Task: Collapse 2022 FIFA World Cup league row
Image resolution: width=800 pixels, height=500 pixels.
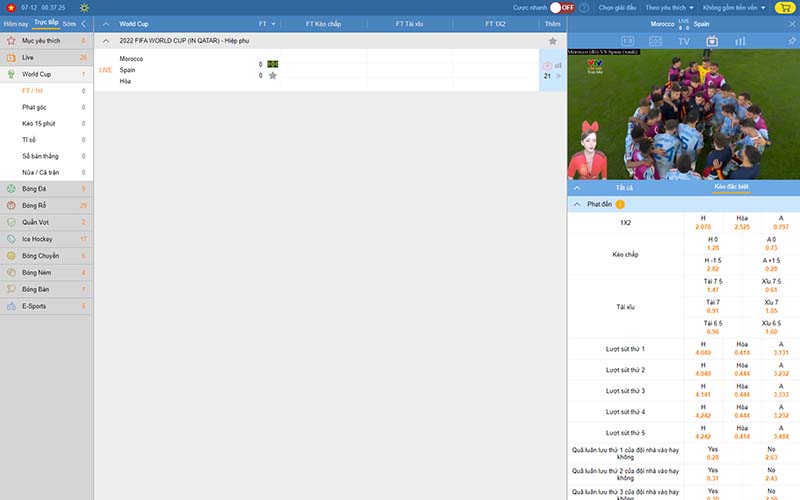Action: 106,41
